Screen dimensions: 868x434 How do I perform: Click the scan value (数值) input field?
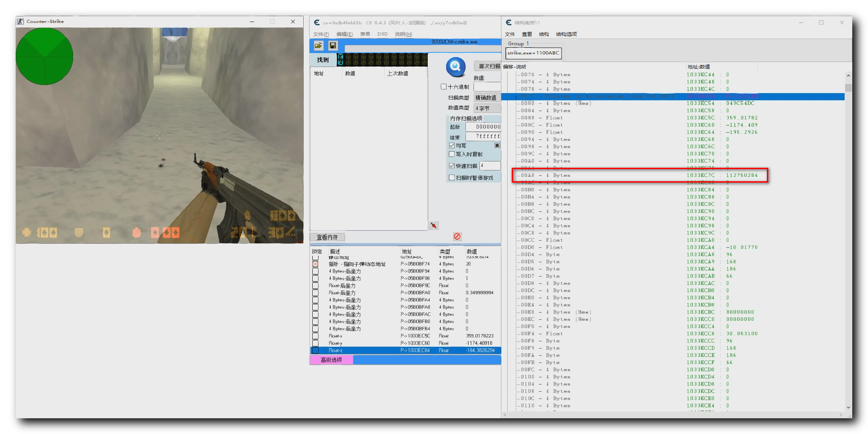(x=487, y=87)
